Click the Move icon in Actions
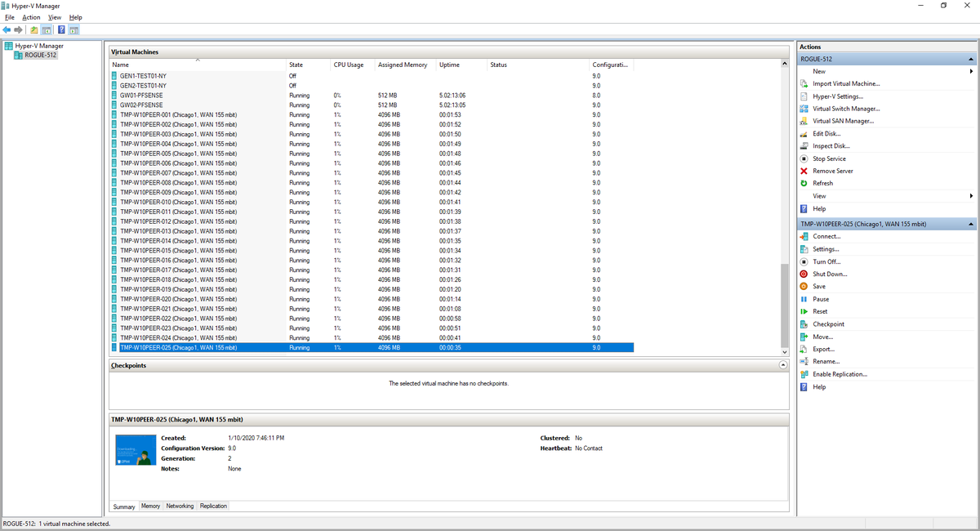 click(x=804, y=337)
